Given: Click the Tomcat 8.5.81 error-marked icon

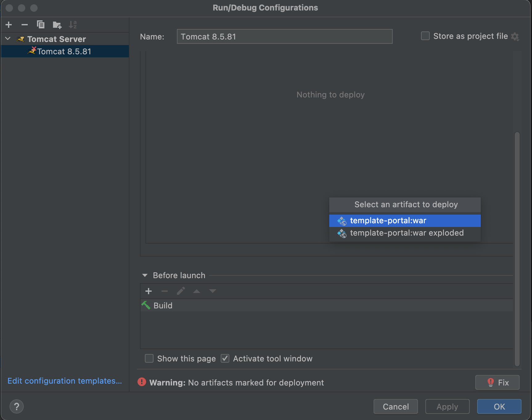Looking at the screenshot, I should (x=32, y=51).
